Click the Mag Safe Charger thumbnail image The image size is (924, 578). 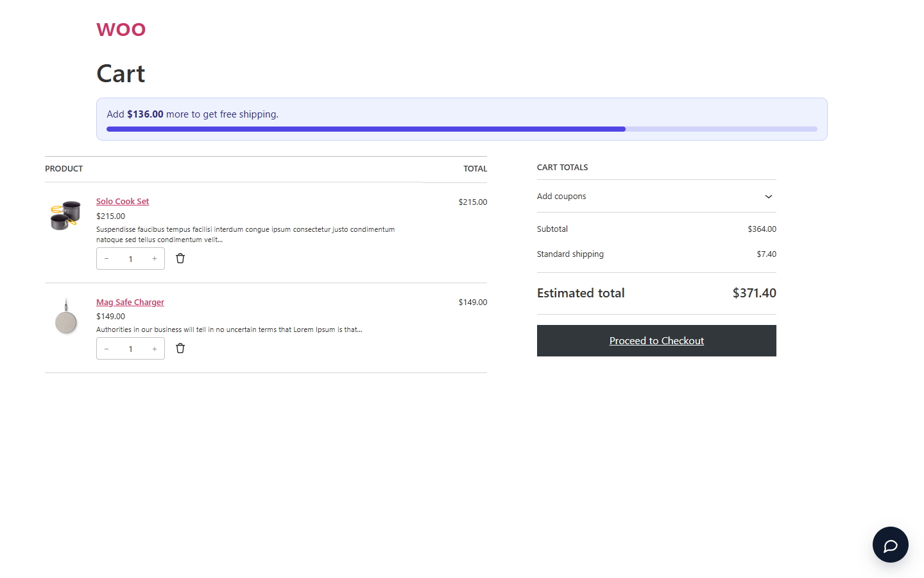point(65,316)
